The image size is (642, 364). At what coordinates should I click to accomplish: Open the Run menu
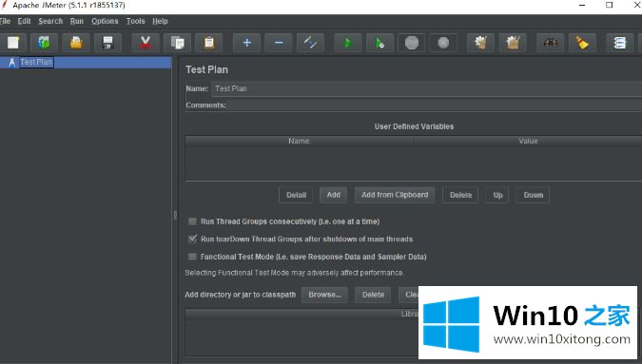coord(77,21)
